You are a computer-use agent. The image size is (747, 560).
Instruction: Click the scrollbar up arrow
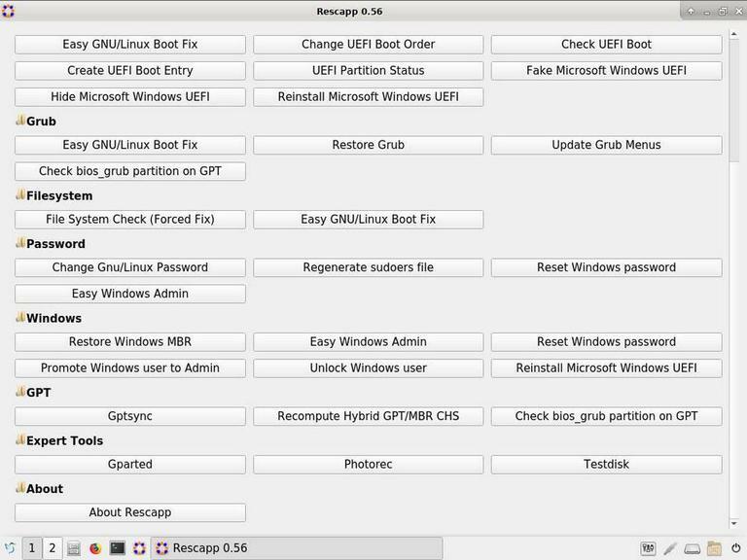733,34
